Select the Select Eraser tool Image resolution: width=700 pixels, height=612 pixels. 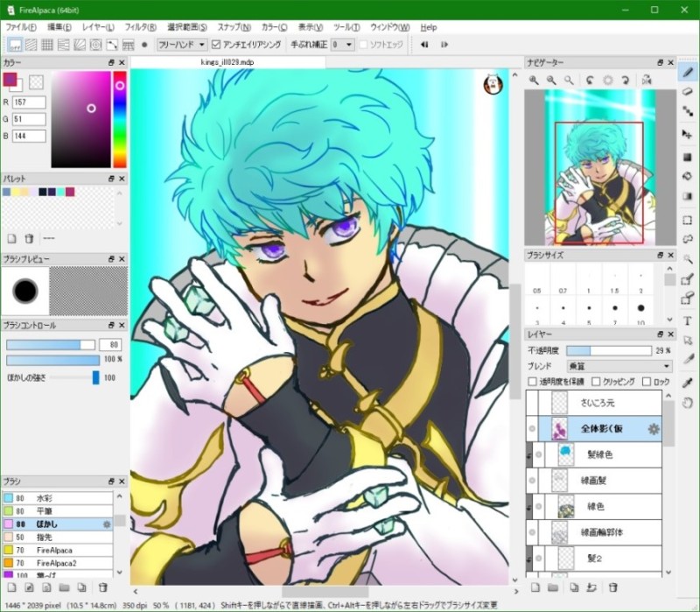coord(688,299)
